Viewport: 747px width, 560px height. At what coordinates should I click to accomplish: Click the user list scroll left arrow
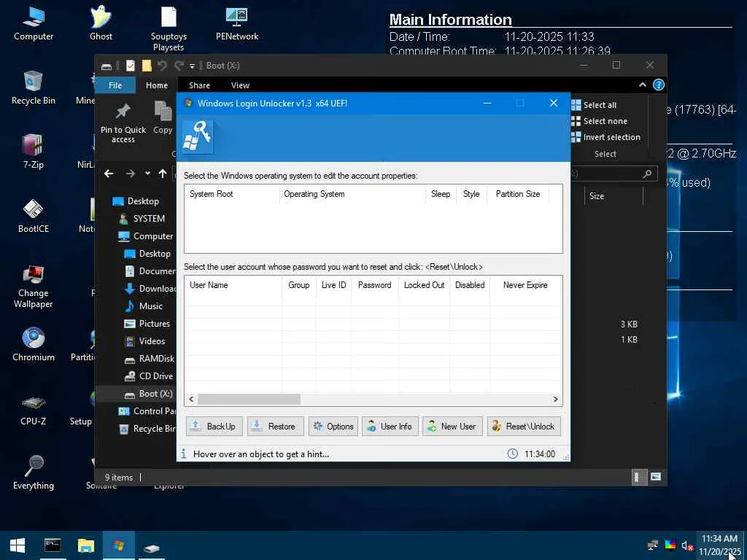point(192,399)
